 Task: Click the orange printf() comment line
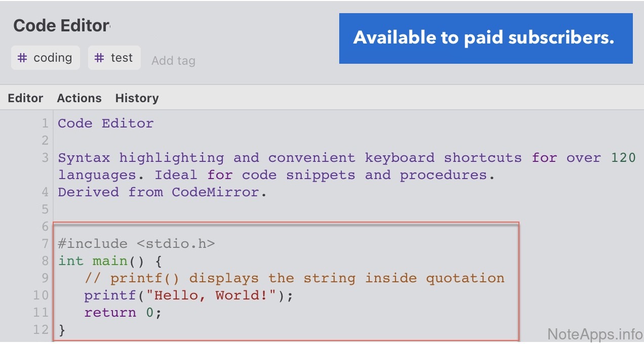coord(294,278)
